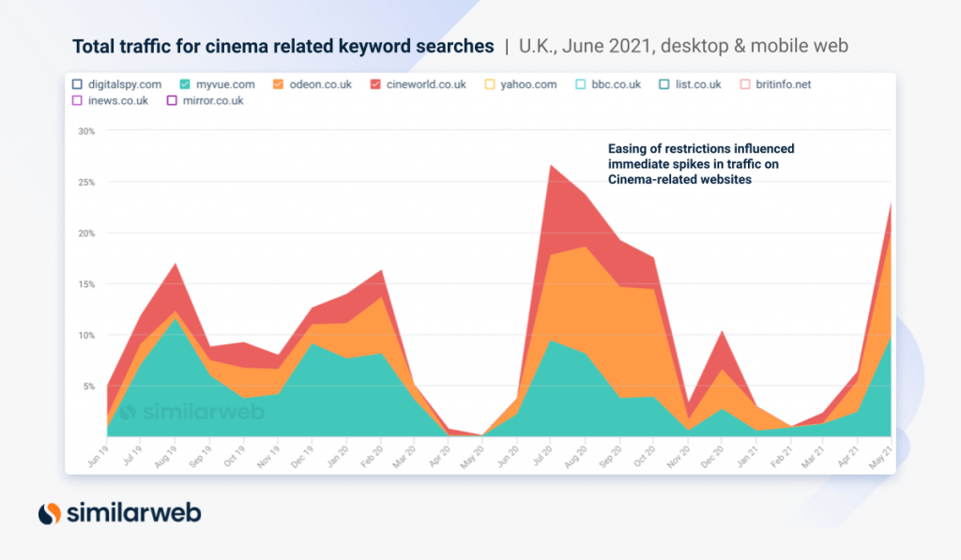Click the orange odeon area at Sep 20
961x560 pixels.
pos(620,341)
